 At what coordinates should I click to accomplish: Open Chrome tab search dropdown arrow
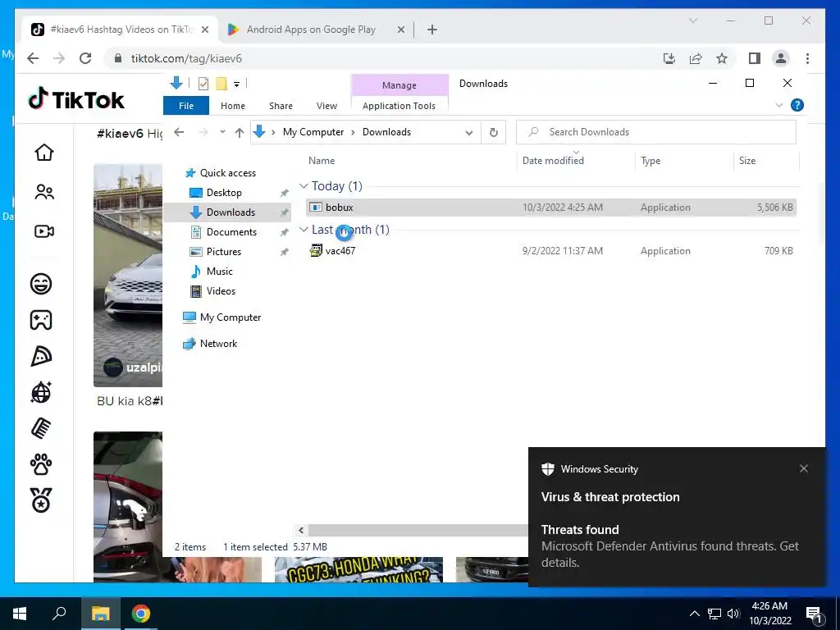(692, 21)
